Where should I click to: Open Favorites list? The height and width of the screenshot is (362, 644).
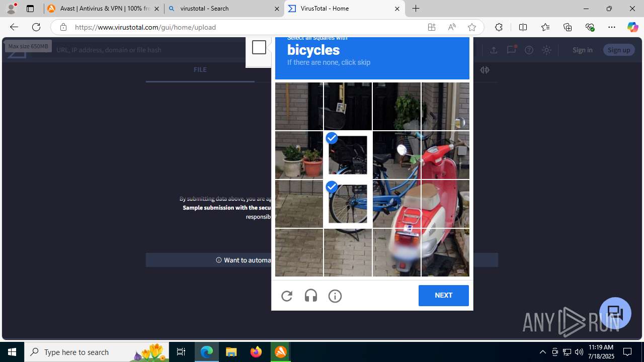pyautogui.click(x=545, y=27)
